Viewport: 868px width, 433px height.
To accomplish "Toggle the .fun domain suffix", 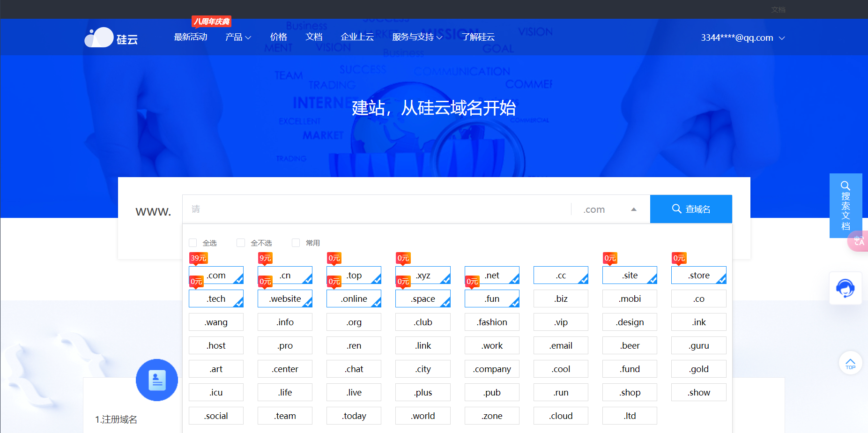I will tap(492, 299).
